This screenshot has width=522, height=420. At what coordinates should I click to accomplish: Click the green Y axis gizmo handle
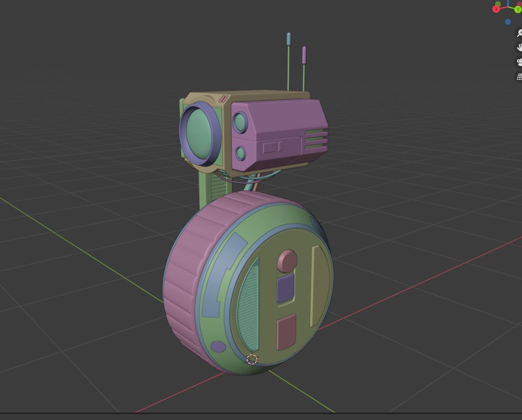[518, 9]
